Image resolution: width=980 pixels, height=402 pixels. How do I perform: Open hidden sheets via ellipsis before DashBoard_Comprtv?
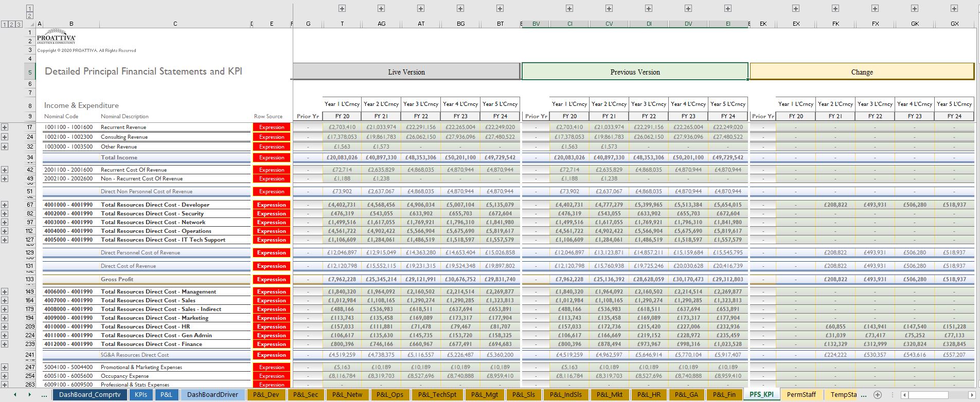[x=44, y=395]
